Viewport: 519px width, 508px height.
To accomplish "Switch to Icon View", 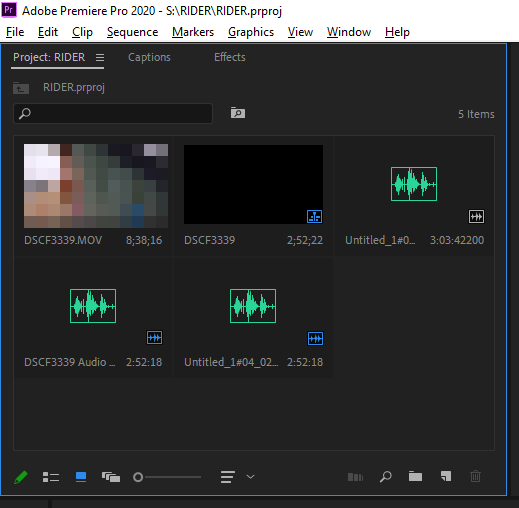I will (81, 477).
